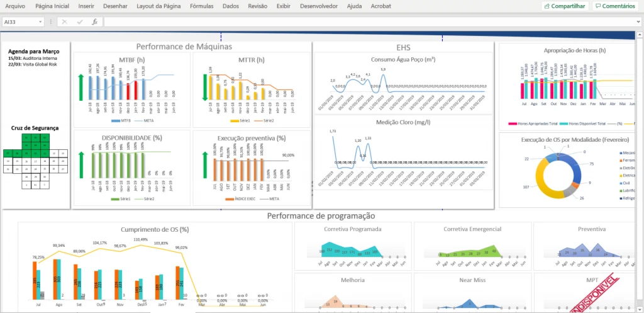Image resolution: width=644 pixels, height=313 pixels.
Task: Click the Cruz de Segurança heading
Action: (x=35, y=128)
